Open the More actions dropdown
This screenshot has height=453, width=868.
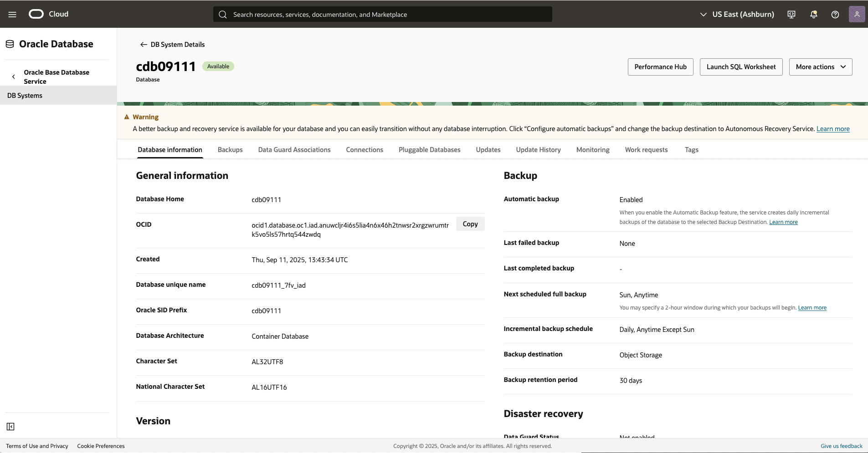[x=820, y=66]
